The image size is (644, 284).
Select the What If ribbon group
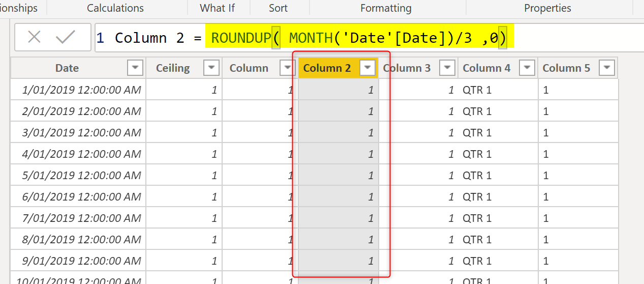[218, 8]
